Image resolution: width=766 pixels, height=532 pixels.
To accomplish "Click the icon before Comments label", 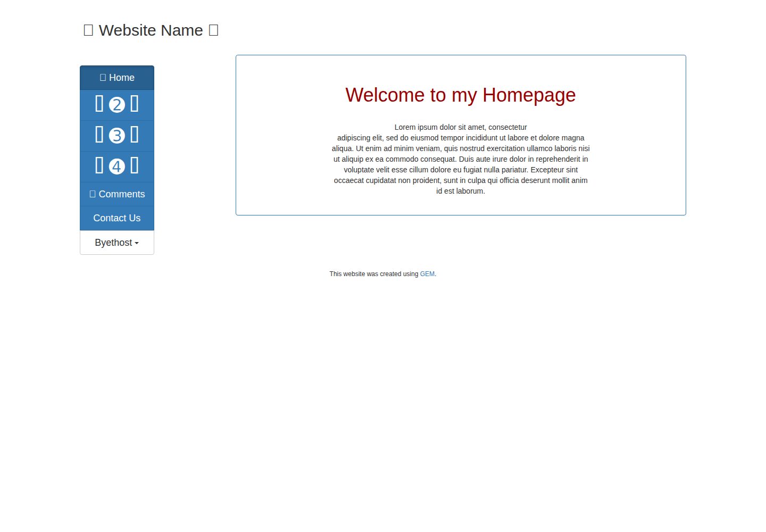I will pyautogui.click(x=93, y=194).
